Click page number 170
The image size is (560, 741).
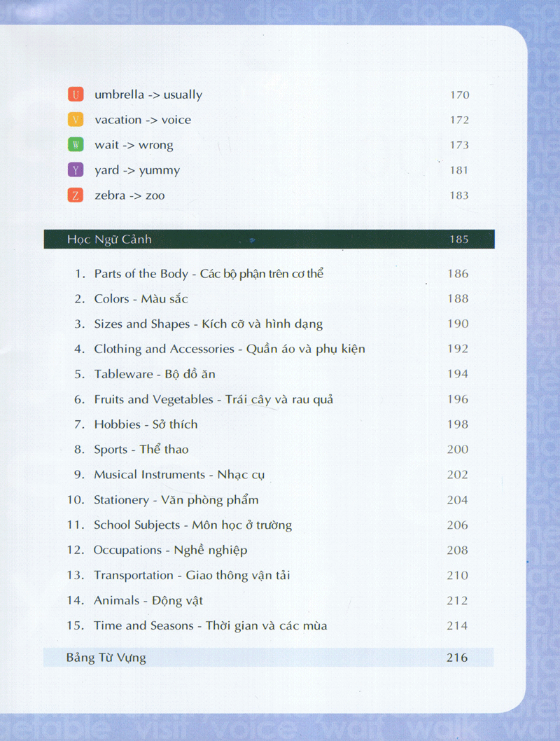[459, 95]
